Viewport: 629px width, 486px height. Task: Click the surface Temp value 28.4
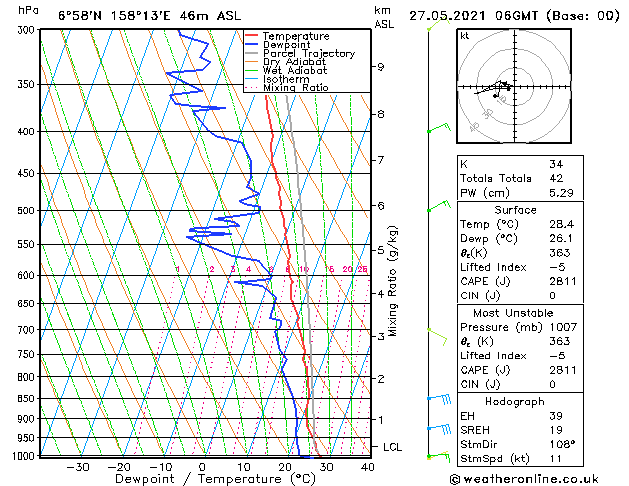tap(561, 224)
